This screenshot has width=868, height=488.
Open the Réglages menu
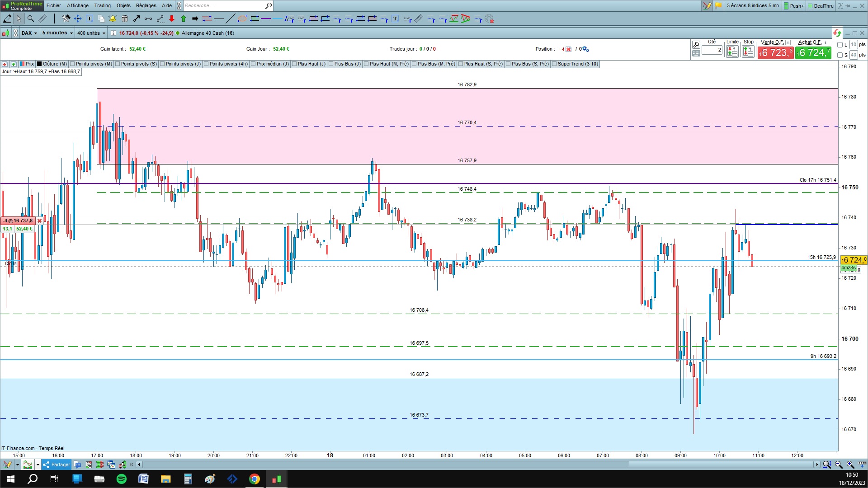pos(146,5)
